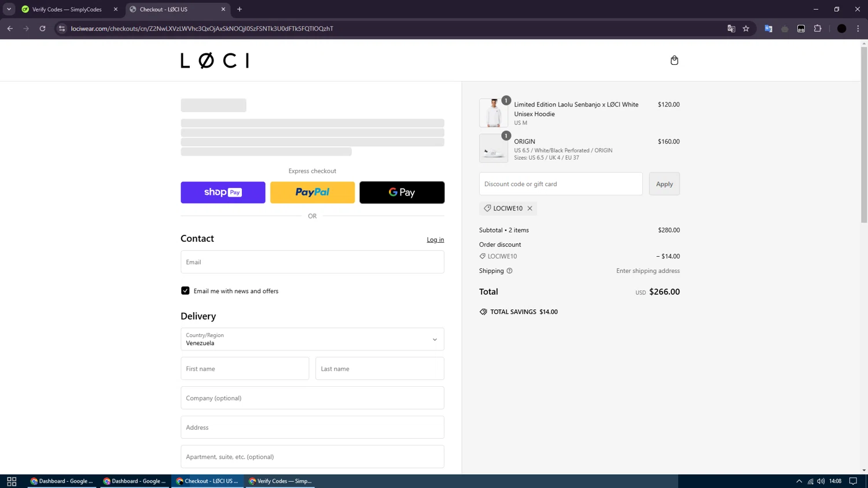Show hidden system tray icons
The width and height of the screenshot is (868, 488).
click(x=799, y=481)
